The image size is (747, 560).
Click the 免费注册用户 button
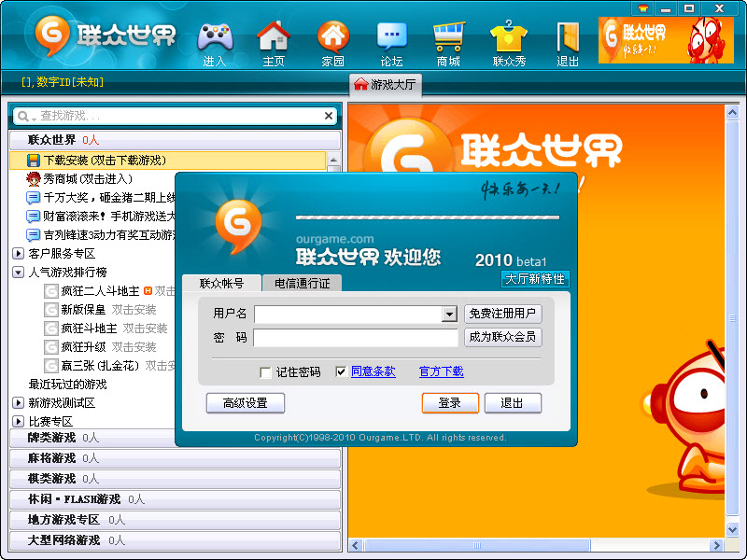coord(502,314)
